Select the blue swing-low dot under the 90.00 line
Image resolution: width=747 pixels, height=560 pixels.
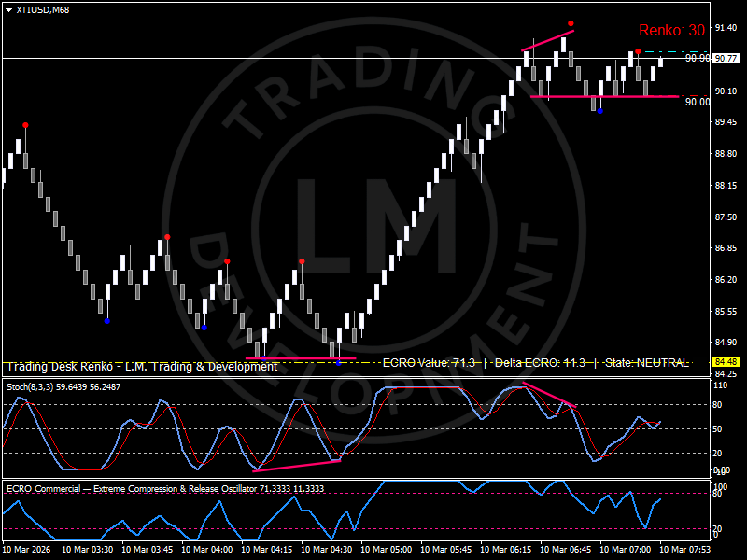coord(599,111)
